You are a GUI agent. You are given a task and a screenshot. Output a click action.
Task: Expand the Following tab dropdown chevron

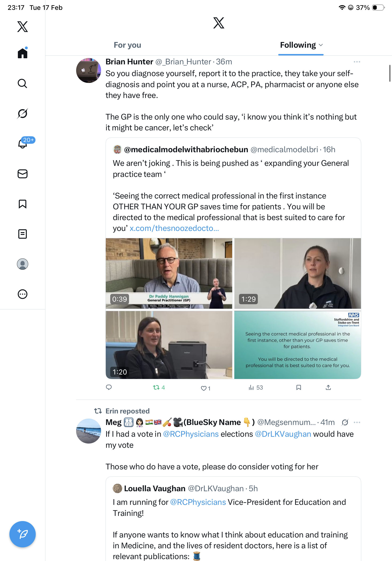(321, 45)
